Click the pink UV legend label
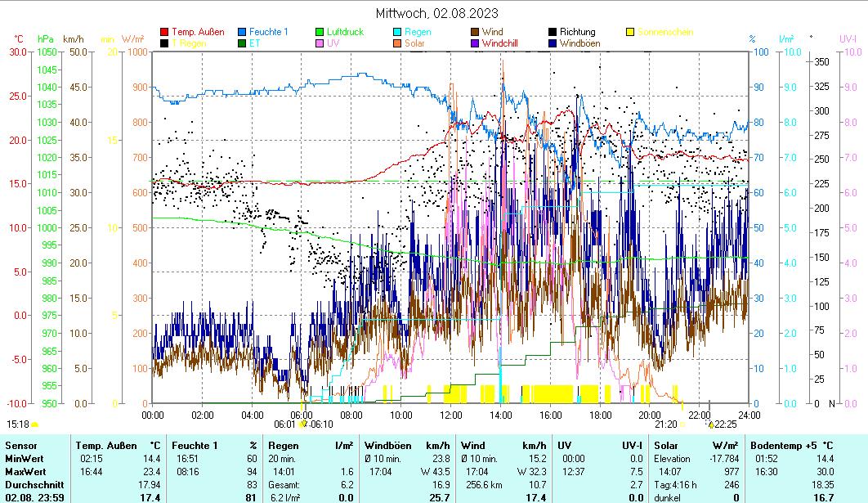 tap(333, 43)
